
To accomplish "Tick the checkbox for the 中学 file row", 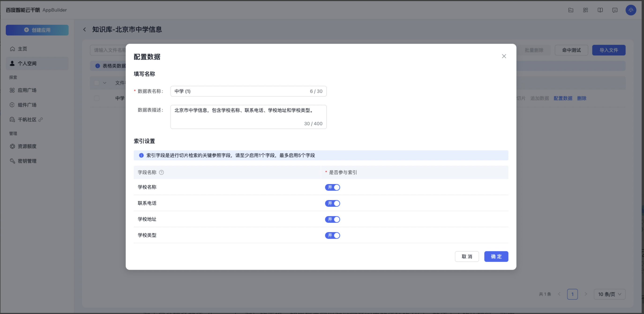I will click(x=97, y=98).
